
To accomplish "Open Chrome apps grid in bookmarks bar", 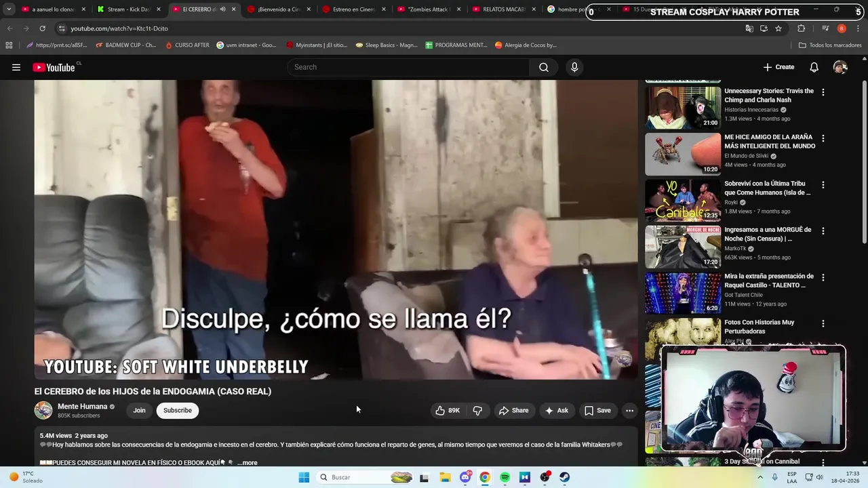I will (9, 45).
